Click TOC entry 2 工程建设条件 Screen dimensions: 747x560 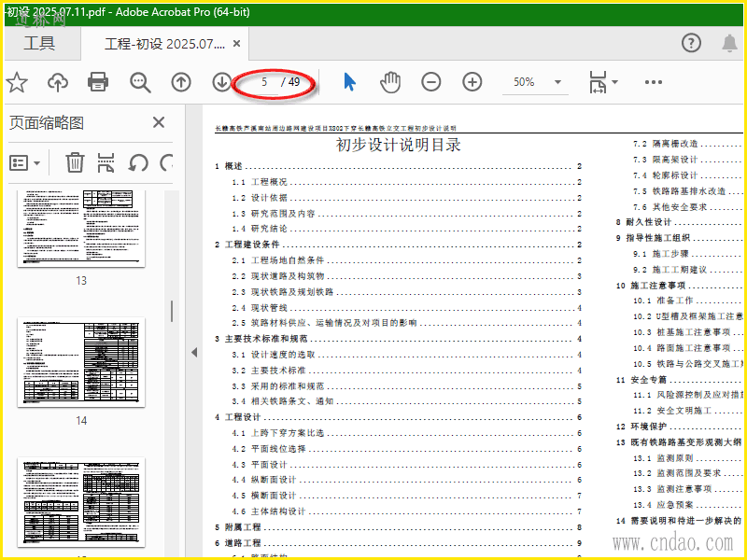tap(399, 245)
